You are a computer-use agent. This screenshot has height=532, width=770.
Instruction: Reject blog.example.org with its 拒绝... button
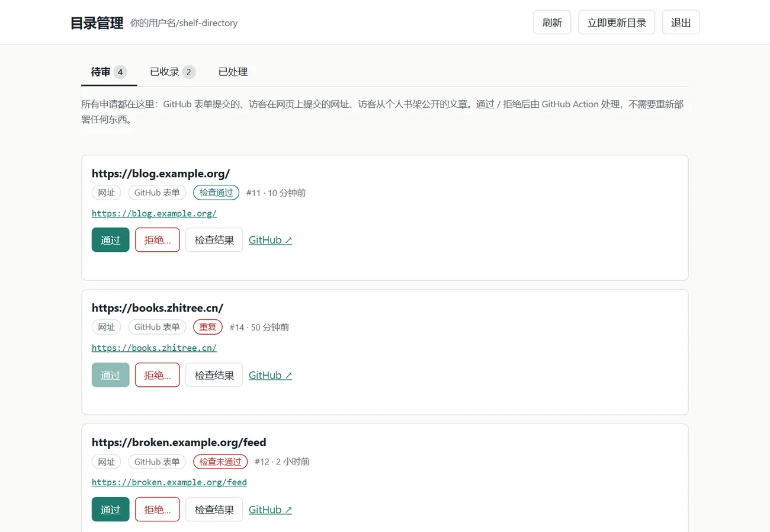tap(158, 240)
